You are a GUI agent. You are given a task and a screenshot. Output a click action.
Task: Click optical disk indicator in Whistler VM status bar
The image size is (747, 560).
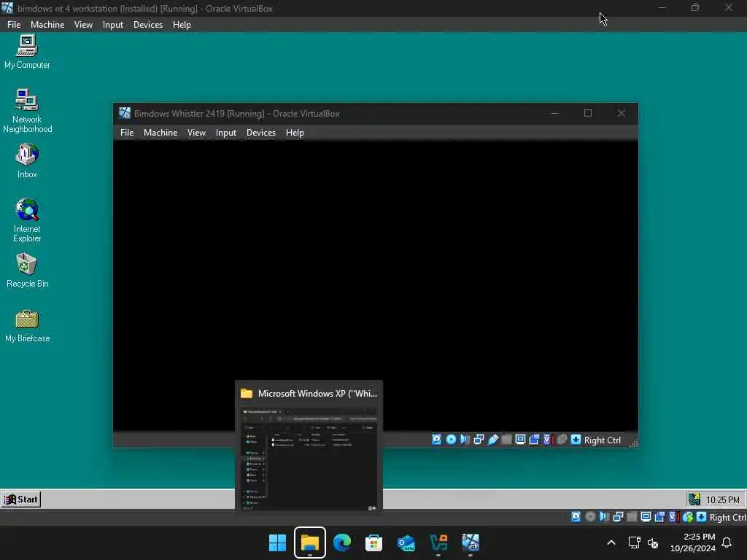pyautogui.click(x=451, y=440)
